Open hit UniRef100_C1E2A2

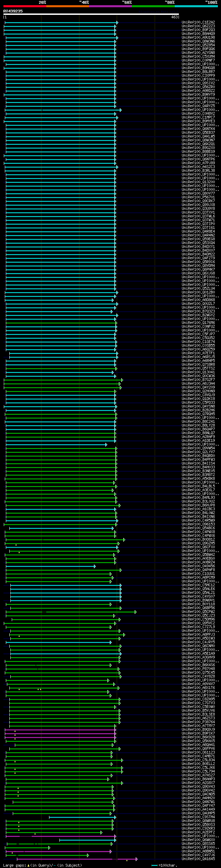coord(198,22)
